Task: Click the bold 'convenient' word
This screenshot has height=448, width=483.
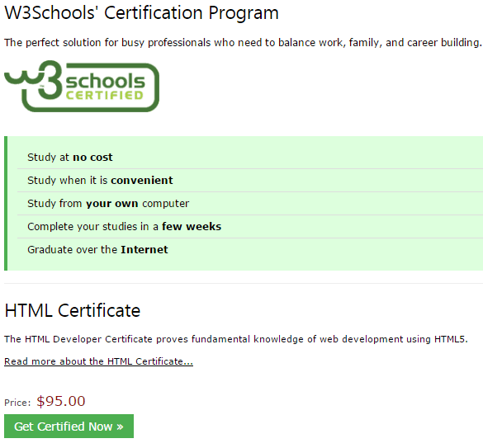Action: tap(142, 181)
